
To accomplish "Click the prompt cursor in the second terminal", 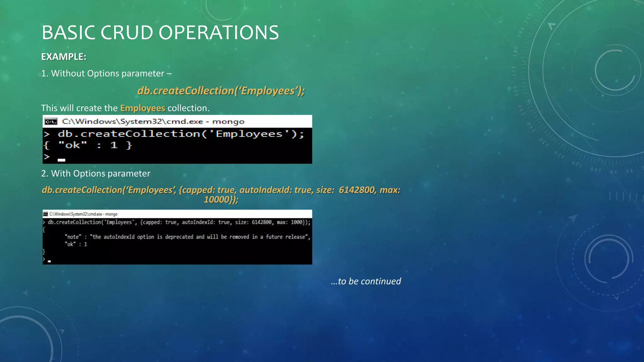I will (x=49, y=261).
